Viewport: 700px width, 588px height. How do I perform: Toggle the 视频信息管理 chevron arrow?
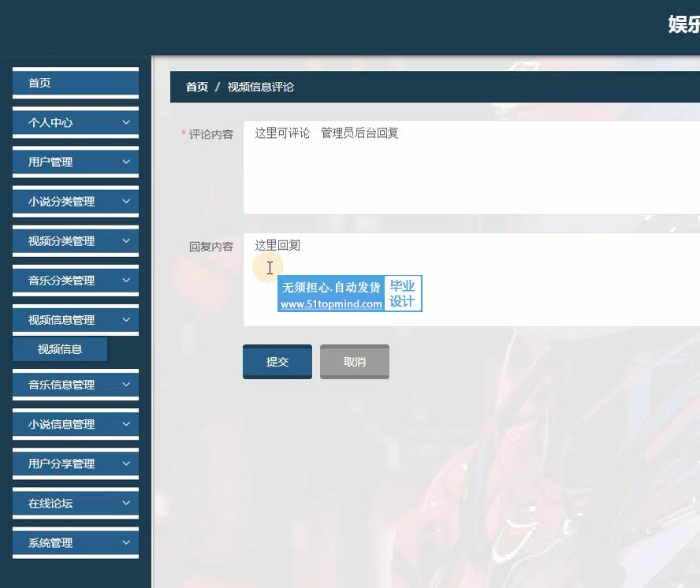click(x=126, y=320)
